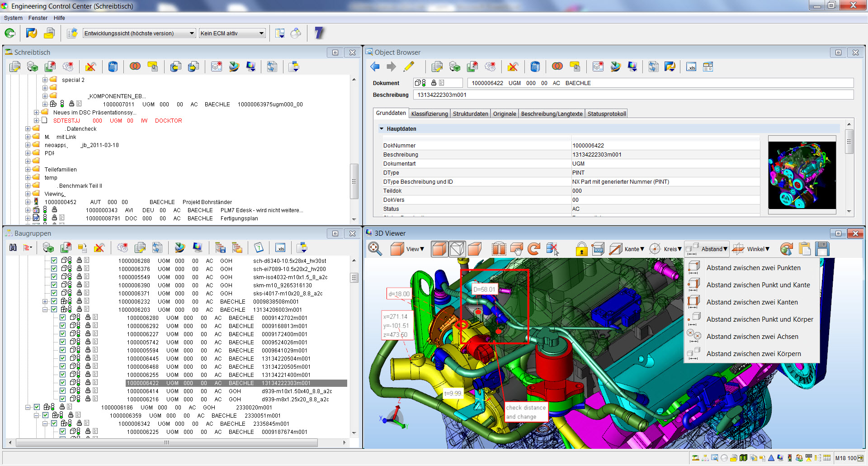Click the yellow pencil edit icon
The width and height of the screenshot is (868, 466).
pos(409,67)
